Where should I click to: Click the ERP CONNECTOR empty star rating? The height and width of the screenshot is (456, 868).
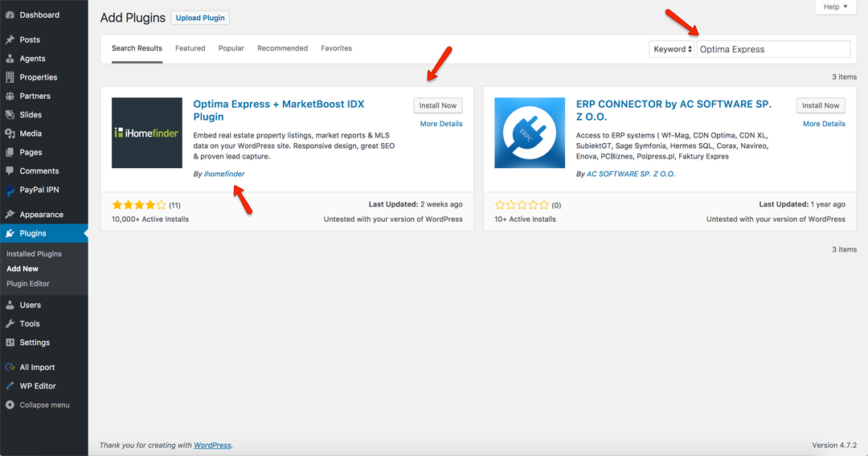[522, 205]
